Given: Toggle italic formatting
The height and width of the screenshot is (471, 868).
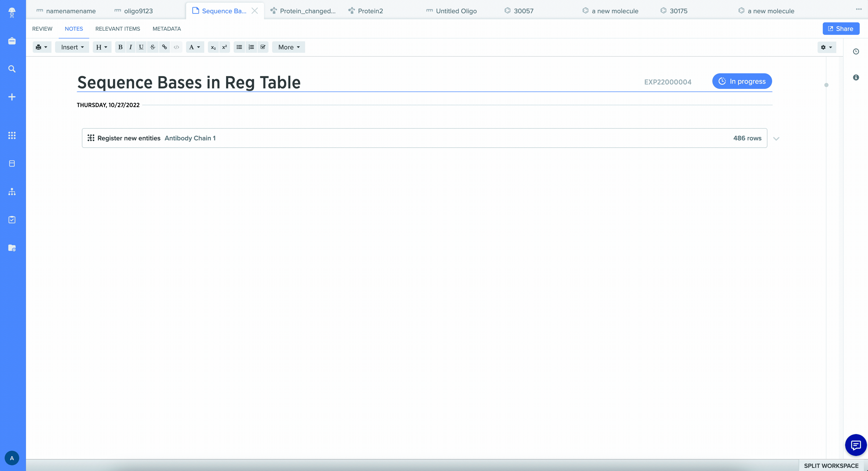Looking at the screenshot, I should [x=130, y=47].
